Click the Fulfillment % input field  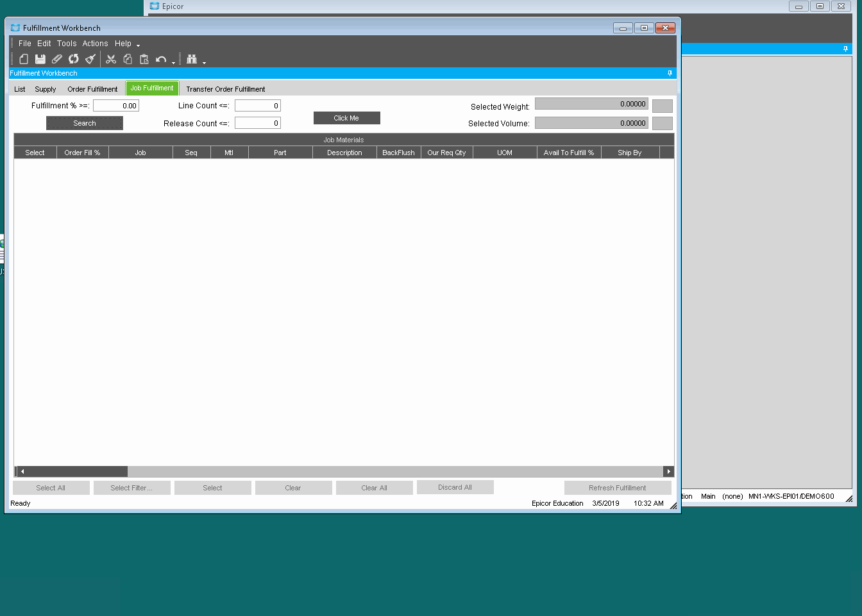pos(116,106)
